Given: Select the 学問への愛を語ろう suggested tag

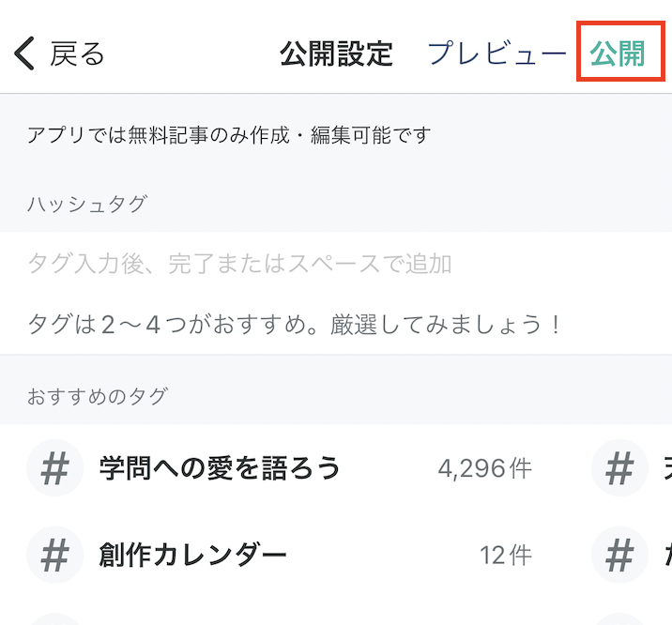Looking at the screenshot, I should [220, 467].
